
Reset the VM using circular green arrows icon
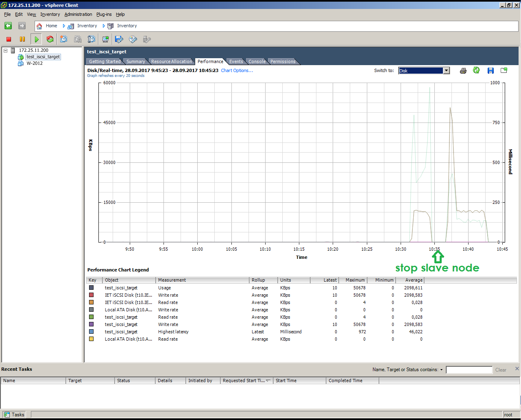(x=50, y=39)
